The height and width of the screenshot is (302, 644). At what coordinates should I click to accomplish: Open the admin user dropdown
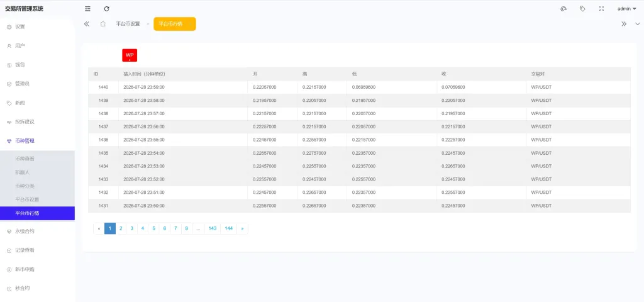point(627,9)
